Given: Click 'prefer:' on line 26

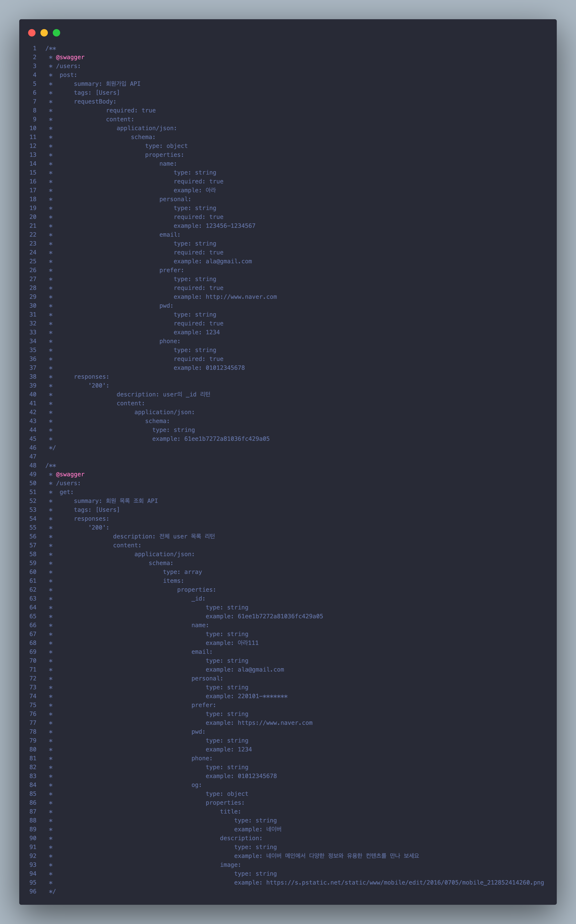Looking at the screenshot, I should coord(171,270).
